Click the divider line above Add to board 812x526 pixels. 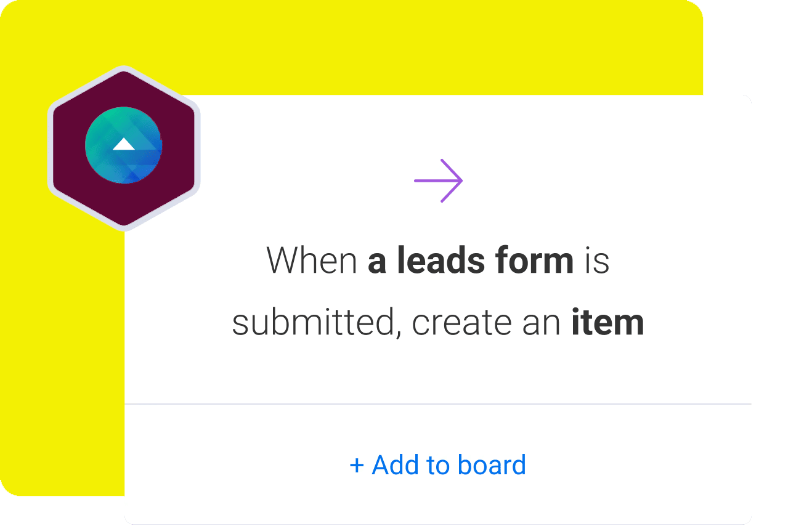[x=438, y=404]
